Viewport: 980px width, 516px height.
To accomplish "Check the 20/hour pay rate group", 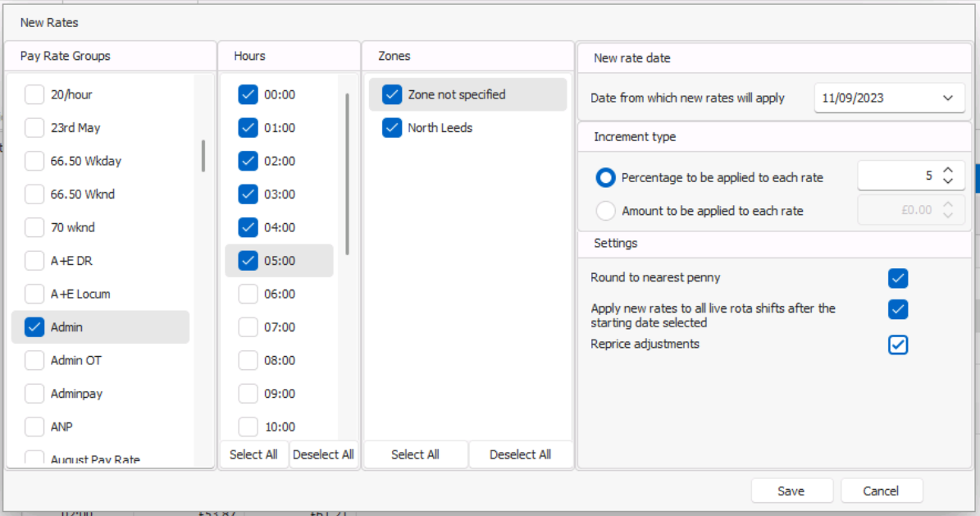I will click(x=34, y=95).
